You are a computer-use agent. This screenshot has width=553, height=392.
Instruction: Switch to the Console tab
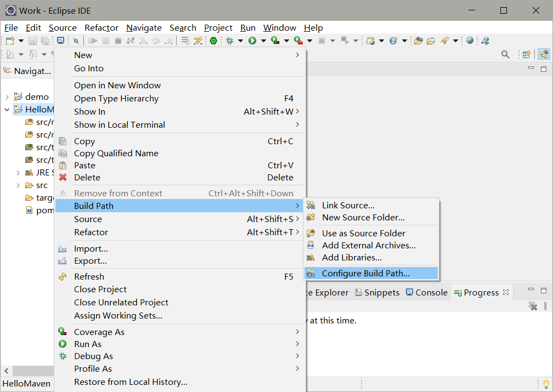426,293
